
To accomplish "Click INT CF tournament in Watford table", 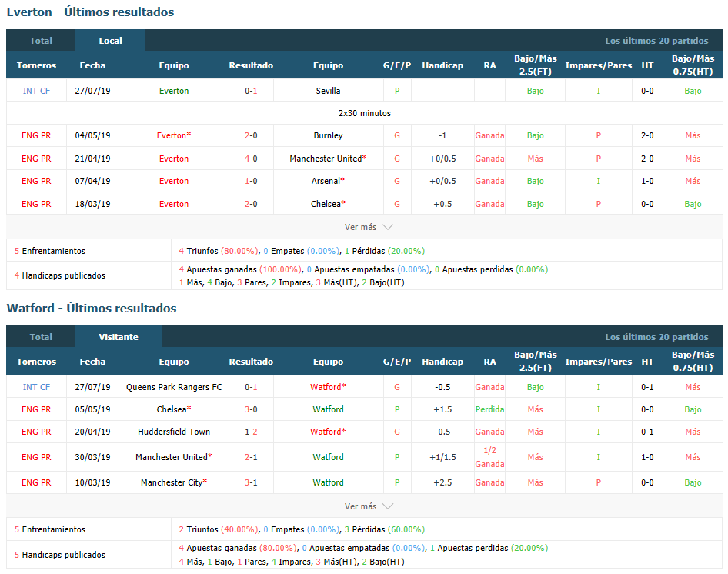I will coord(36,387).
